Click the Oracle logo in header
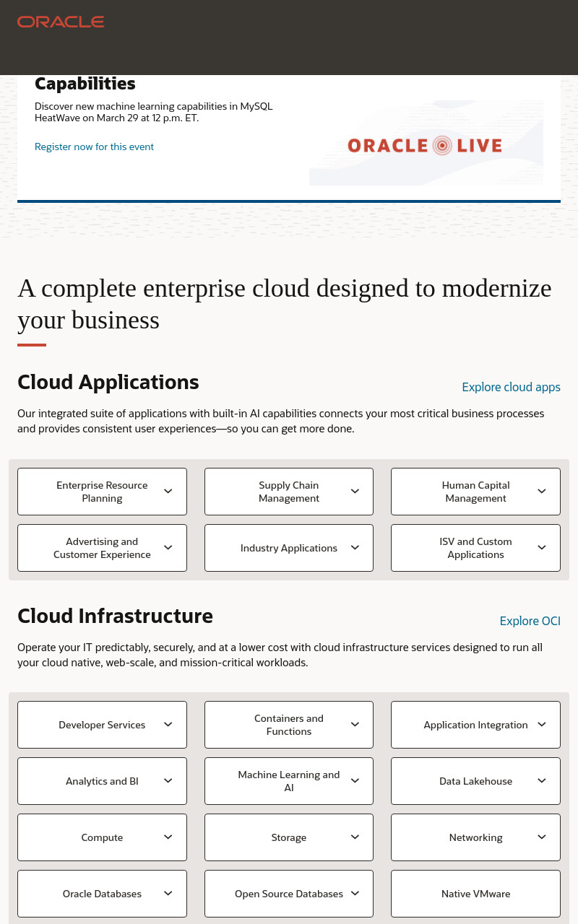The image size is (578, 924). tap(61, 22)
